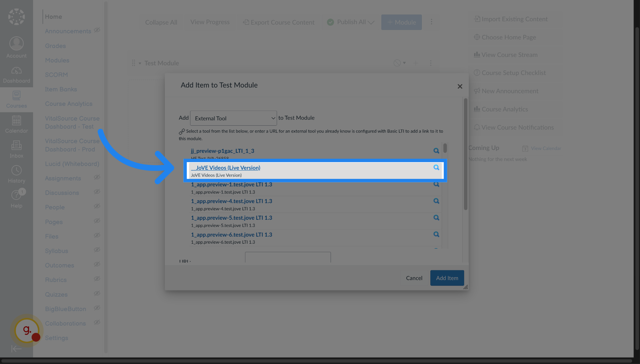The height and width of the screenshot is (364, 640).
Task: Open the External Tool item type dropdown
Action: (233, 118)
